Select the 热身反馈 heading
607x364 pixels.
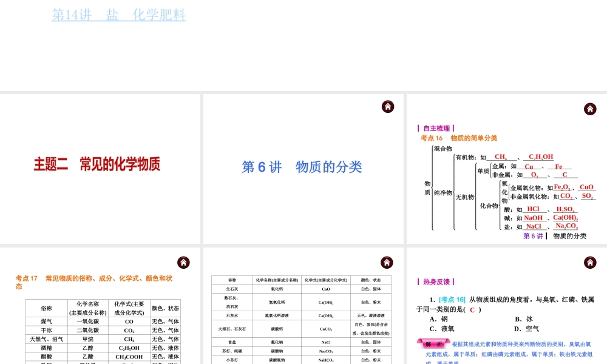click(x=436, y=281)
